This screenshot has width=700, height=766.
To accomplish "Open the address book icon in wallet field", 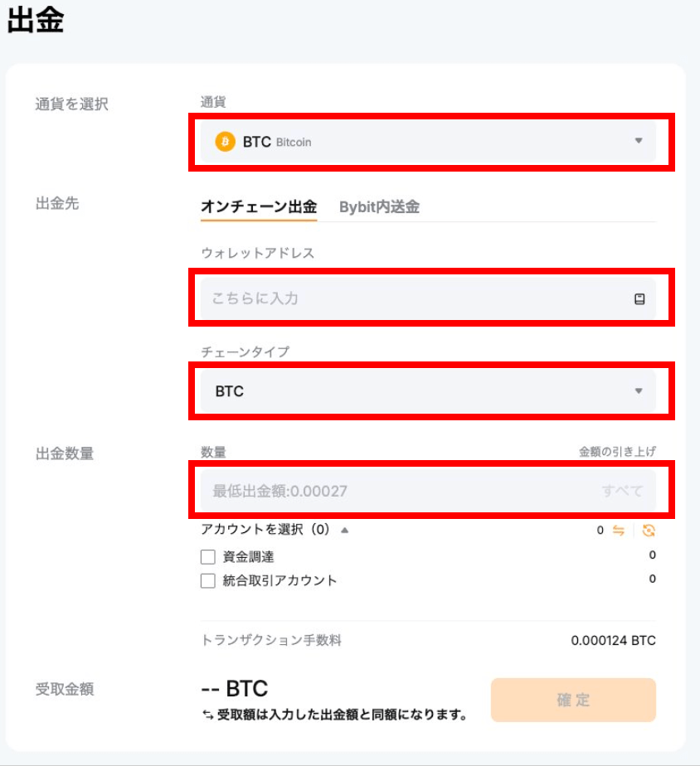I will [x=639, y=298].
